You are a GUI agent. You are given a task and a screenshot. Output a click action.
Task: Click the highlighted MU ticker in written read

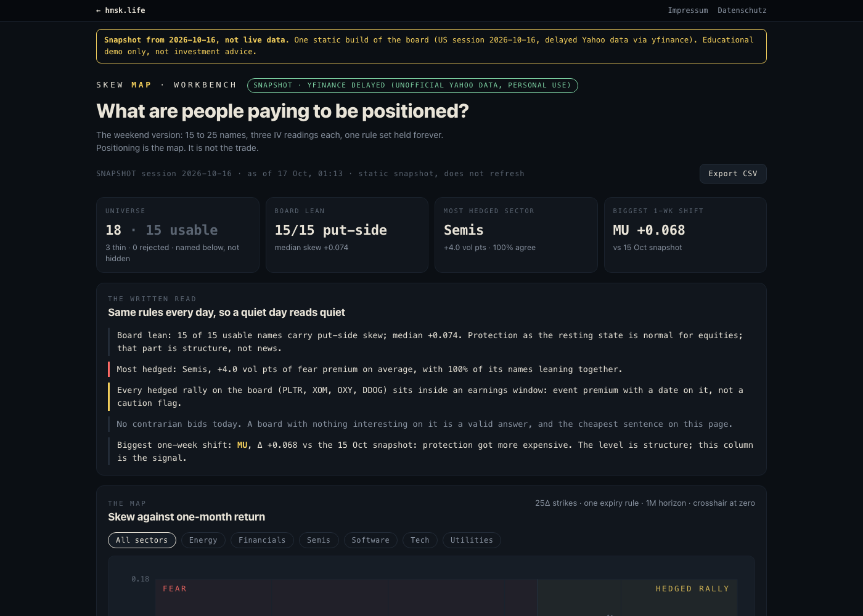click(242, 445)
